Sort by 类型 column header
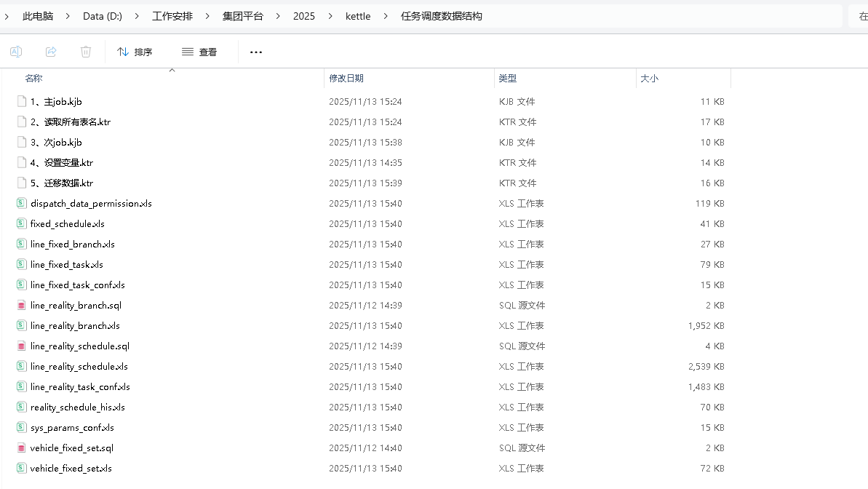This screenshot has width=868, height=489. click(x=508, y=78)
